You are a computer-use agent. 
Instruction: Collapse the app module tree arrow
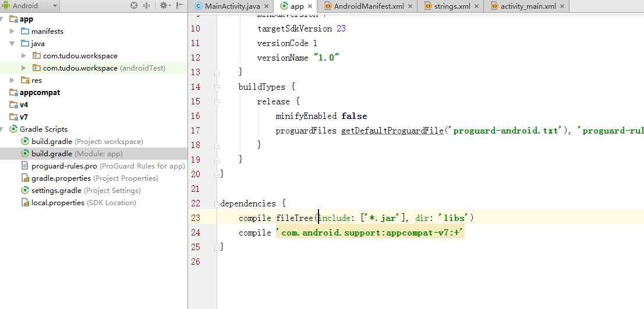(x=2, y=19)
